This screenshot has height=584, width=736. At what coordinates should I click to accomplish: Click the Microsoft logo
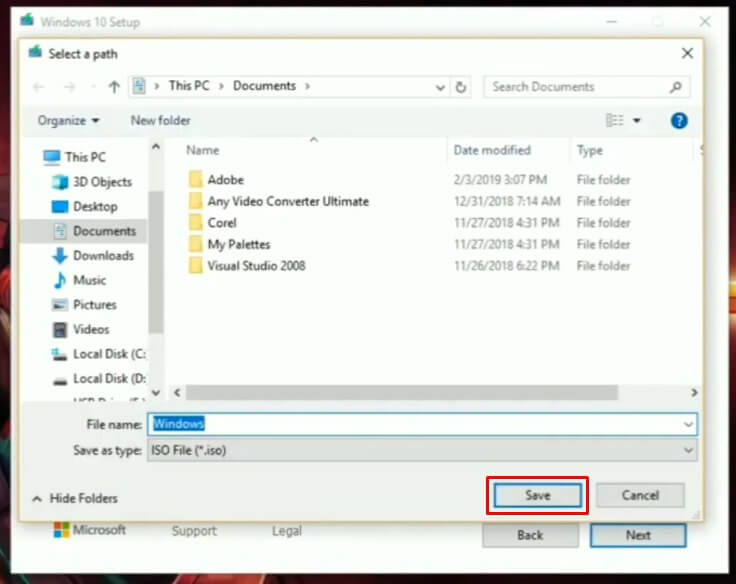coord(61,530)
